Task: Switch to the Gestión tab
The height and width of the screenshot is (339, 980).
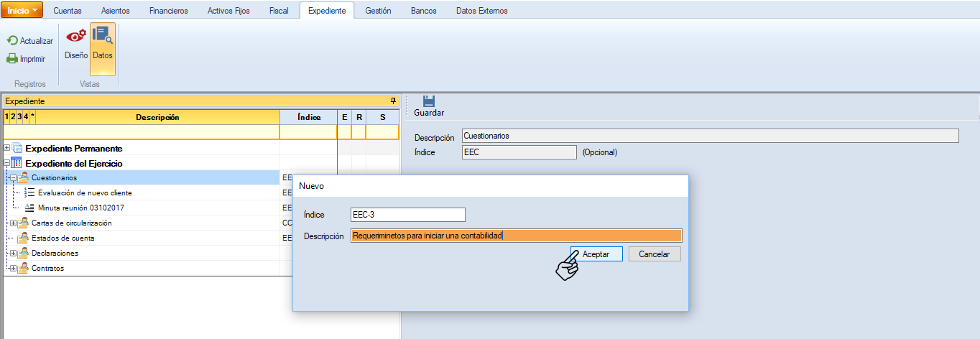Action: click(378, 11)
